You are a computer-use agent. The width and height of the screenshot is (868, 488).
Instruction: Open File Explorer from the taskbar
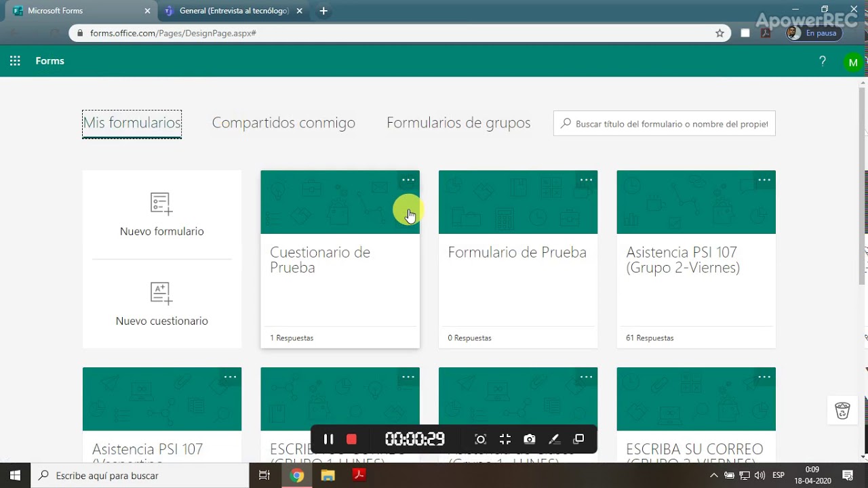click(x=328, y=475)
